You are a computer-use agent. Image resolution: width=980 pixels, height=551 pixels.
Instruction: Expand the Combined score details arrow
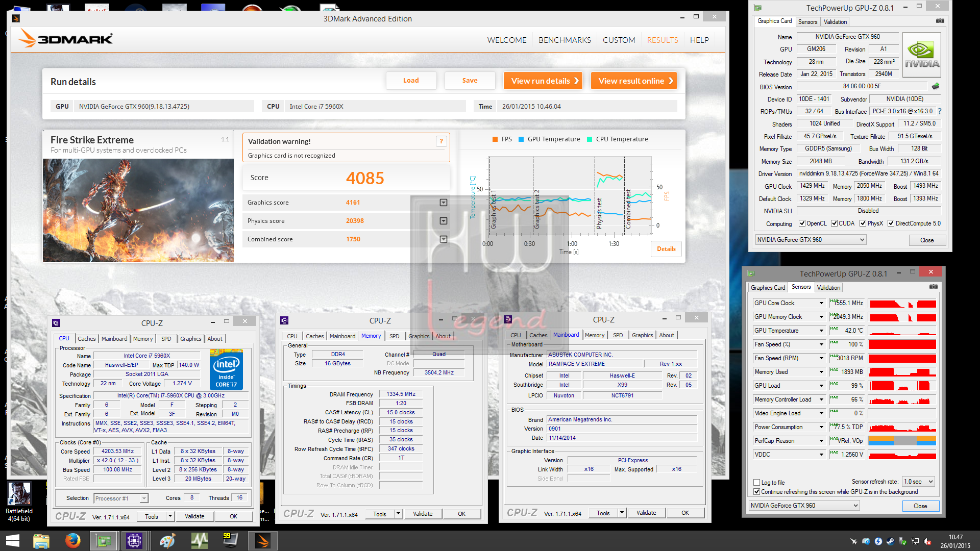444,239
